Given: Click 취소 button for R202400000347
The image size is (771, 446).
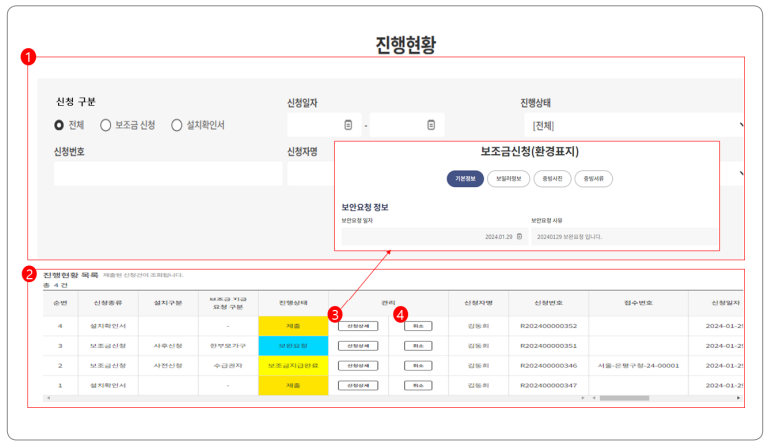Looking at the screenshot, I should (x=418, y=385).
